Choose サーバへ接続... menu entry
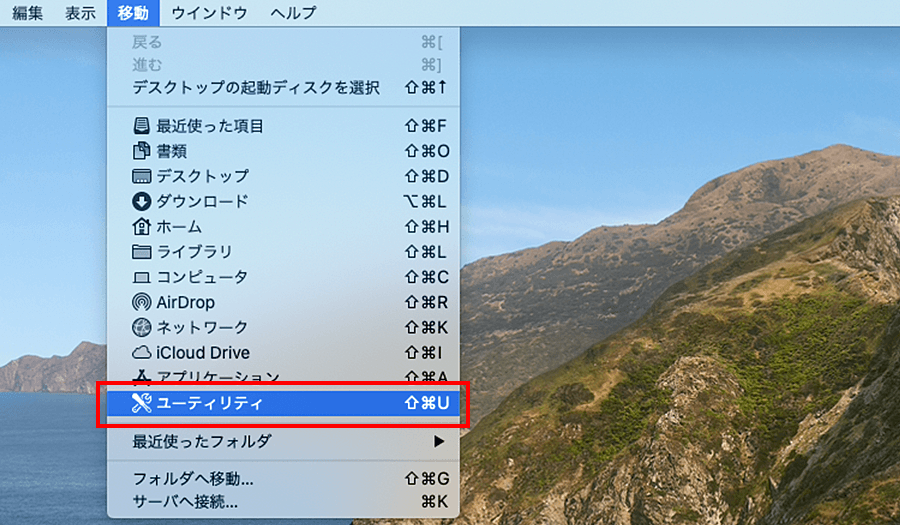The height and width of the screenshot is (525, 900). pyautogui.click(x=185, y=501)
